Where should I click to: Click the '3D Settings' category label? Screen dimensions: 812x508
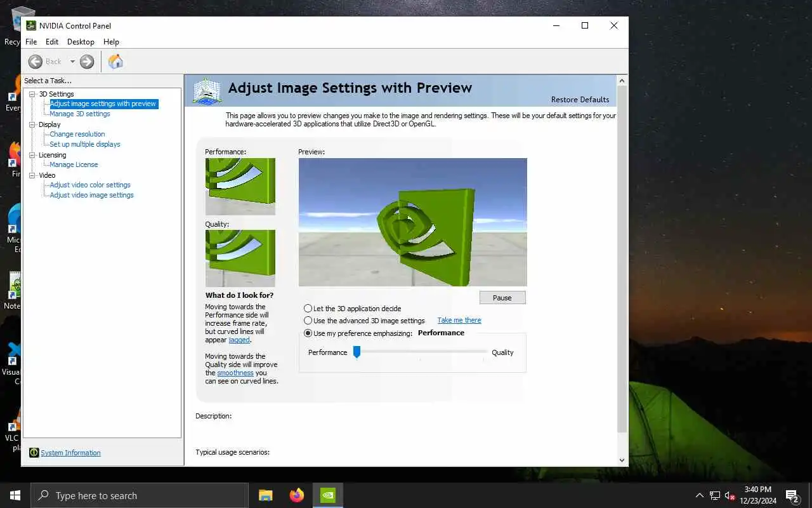[x=56, y=94]
